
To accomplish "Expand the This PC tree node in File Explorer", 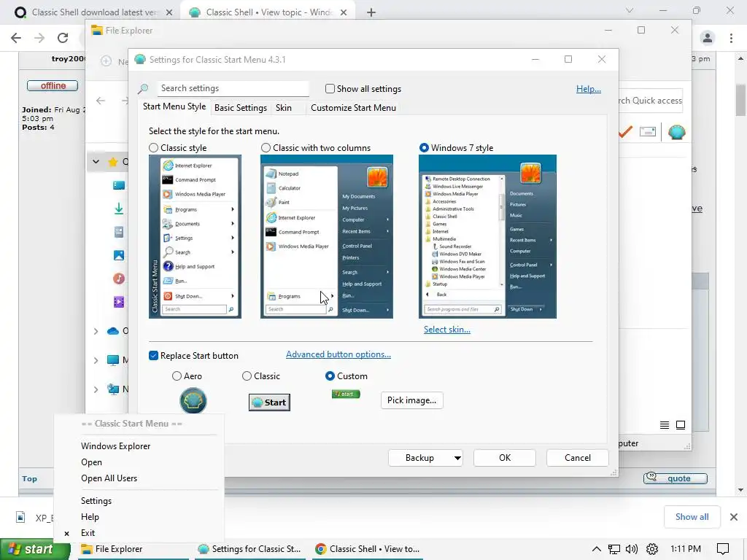I will [96, 360].
